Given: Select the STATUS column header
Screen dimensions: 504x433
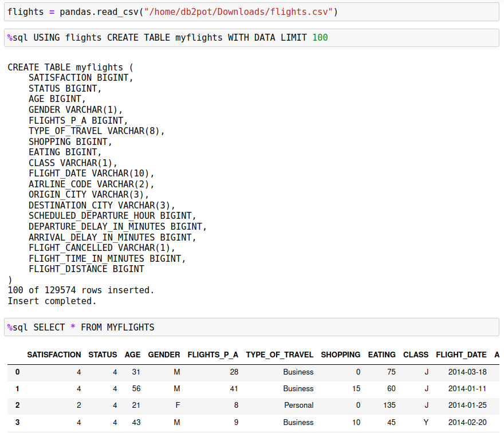Looking at the screenshot, I should (x=103, y=355).
